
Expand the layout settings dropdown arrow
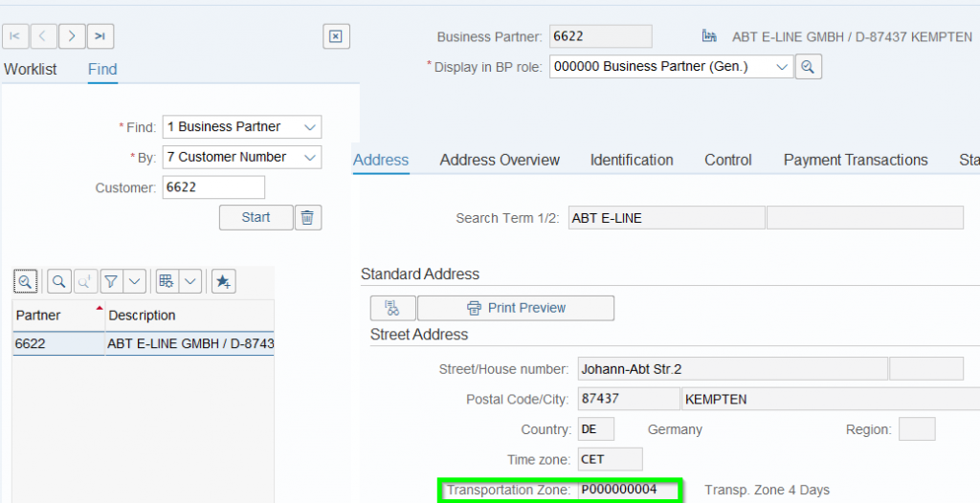[x=189, y=281]
